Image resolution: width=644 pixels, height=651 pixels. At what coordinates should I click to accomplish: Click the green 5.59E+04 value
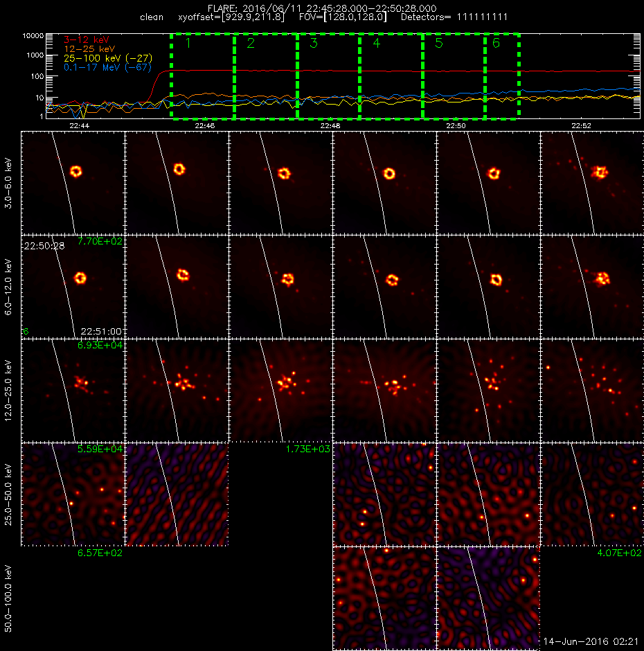click(100, 449)
